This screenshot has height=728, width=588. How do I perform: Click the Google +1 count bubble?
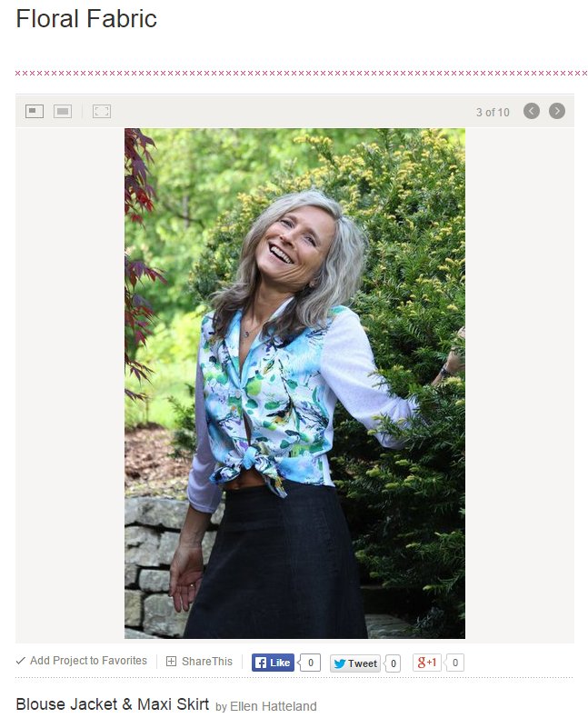[454, 663]
